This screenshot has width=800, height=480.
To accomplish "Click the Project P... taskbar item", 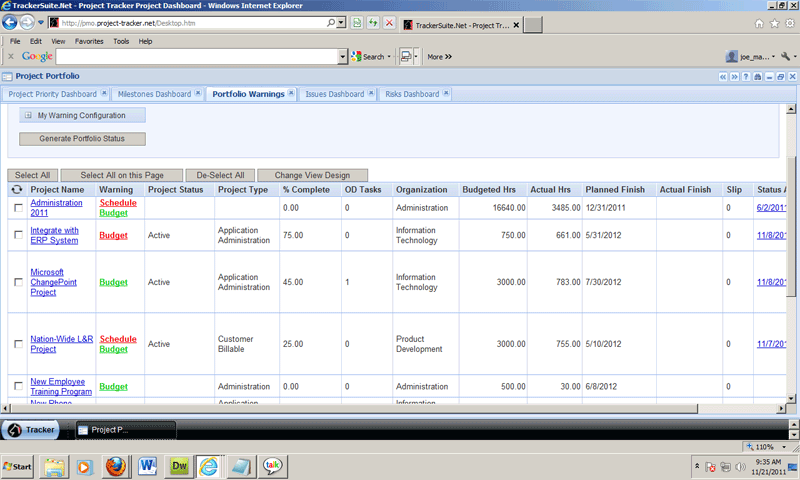I will 126,430.
